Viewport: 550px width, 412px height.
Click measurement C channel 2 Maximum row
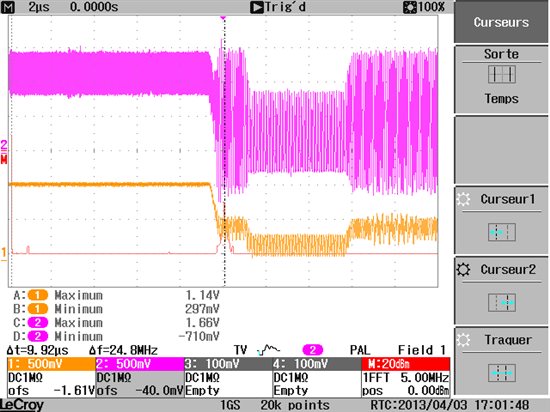click(x=116, y=323)
